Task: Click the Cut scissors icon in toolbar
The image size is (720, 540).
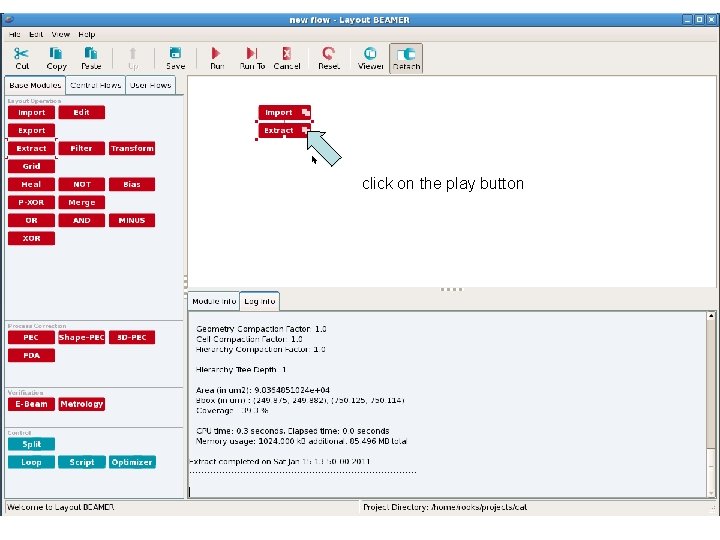Action: point(21,53)
